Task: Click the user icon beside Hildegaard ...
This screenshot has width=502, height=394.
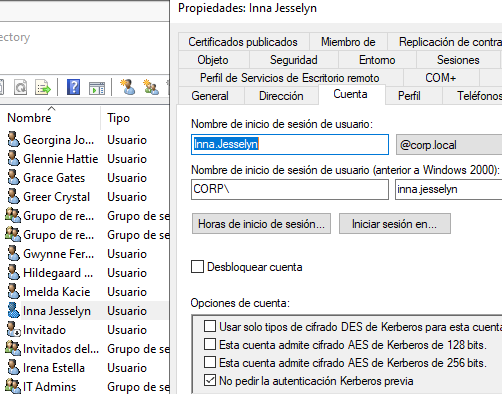Action: coord(13,272)
